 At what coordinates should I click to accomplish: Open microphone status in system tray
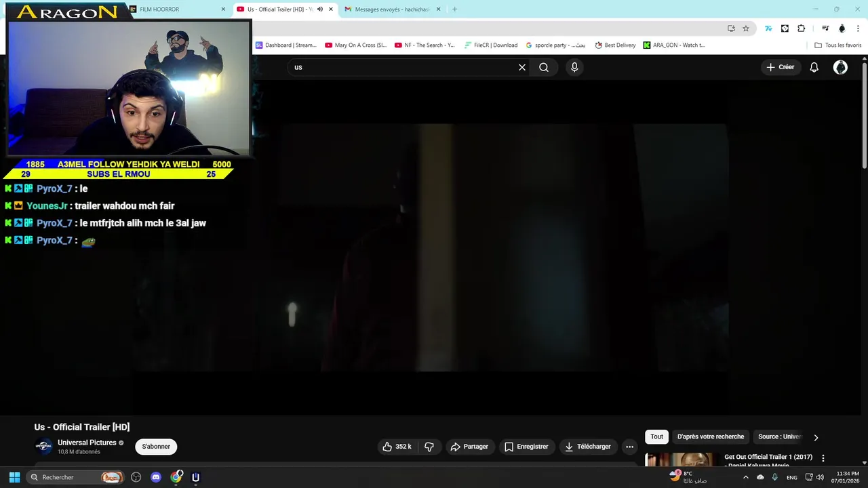(x=775, y=477)
